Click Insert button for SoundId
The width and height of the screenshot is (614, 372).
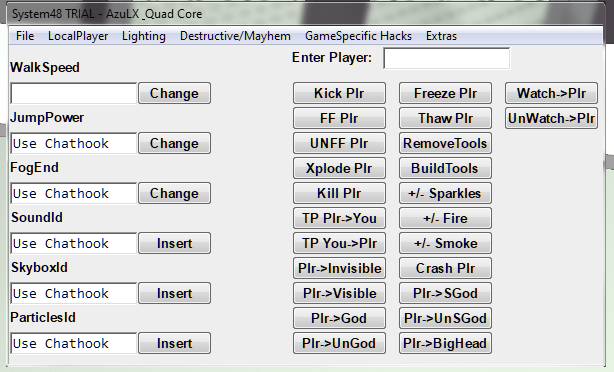tap(174, 243)
